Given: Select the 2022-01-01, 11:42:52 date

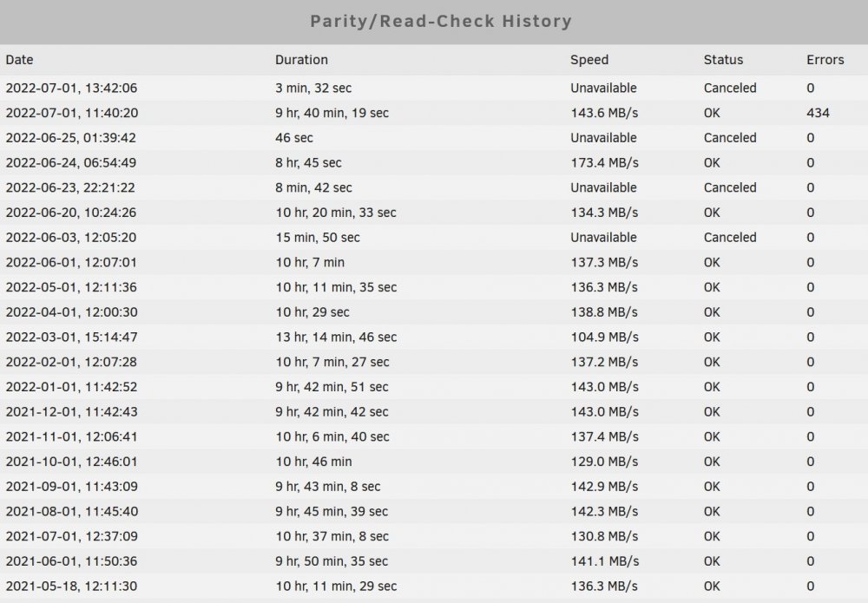Looking at the screenshot, I should (x=71, y=387).
